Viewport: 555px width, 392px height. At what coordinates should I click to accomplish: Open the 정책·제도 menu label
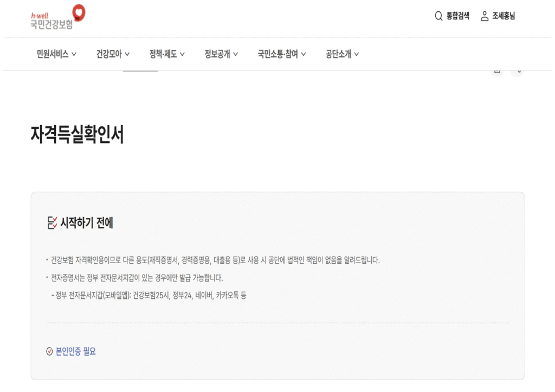point(163,54)
